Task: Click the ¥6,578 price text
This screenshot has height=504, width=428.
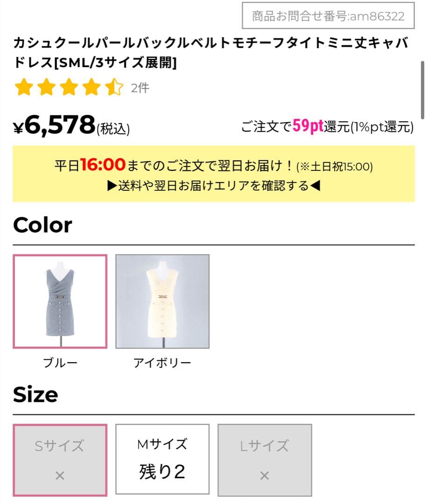Action: tap(54, 125)
